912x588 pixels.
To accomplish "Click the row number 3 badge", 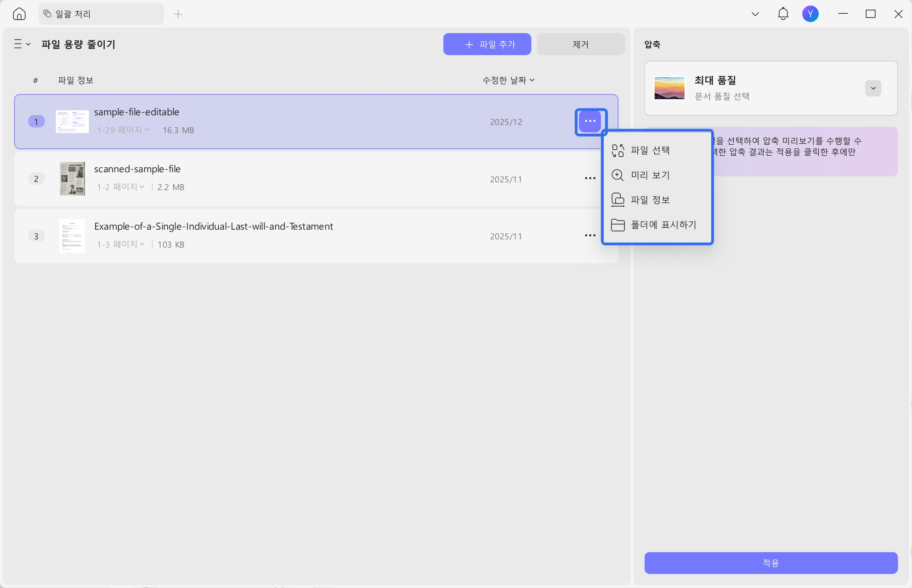I will coord(36,236).
